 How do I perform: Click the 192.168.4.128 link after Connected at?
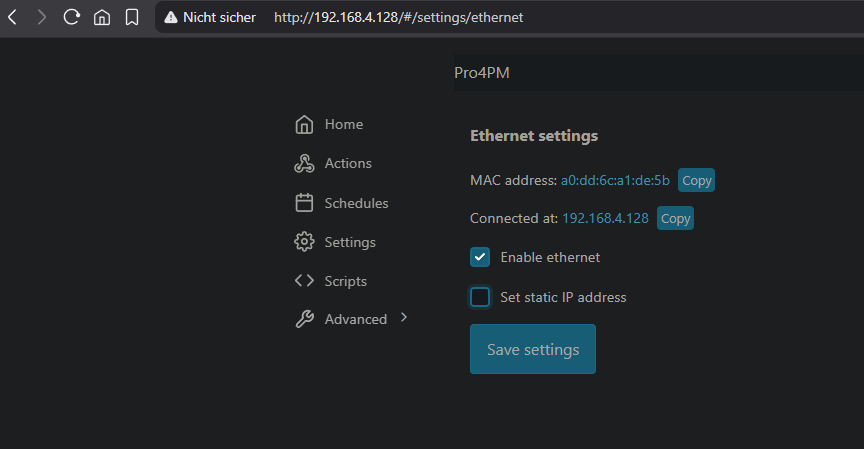tap(605, 219)
